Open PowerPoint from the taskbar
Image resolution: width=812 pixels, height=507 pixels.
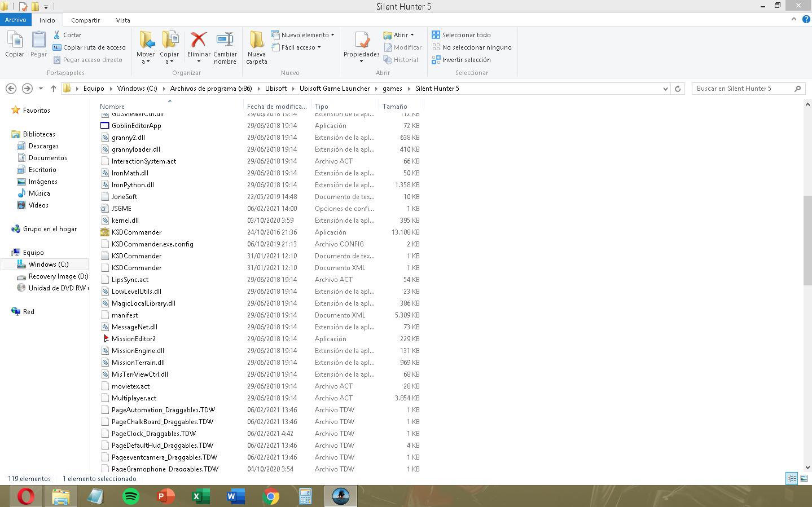(x=166, y=496)
